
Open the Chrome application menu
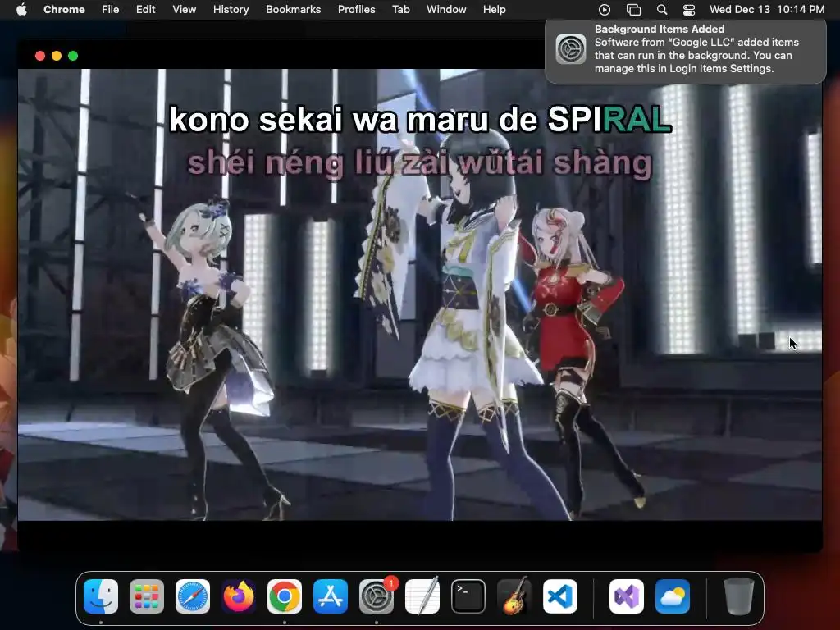point(64,10)
